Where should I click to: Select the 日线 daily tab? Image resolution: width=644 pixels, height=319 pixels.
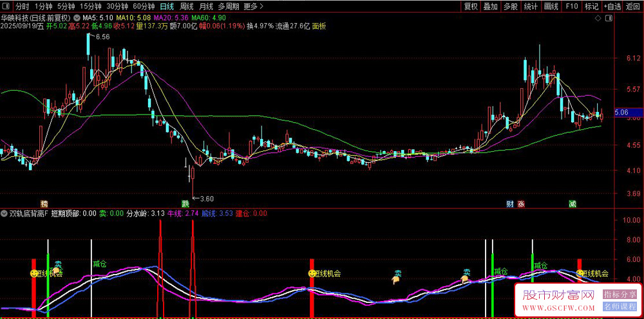167,6
